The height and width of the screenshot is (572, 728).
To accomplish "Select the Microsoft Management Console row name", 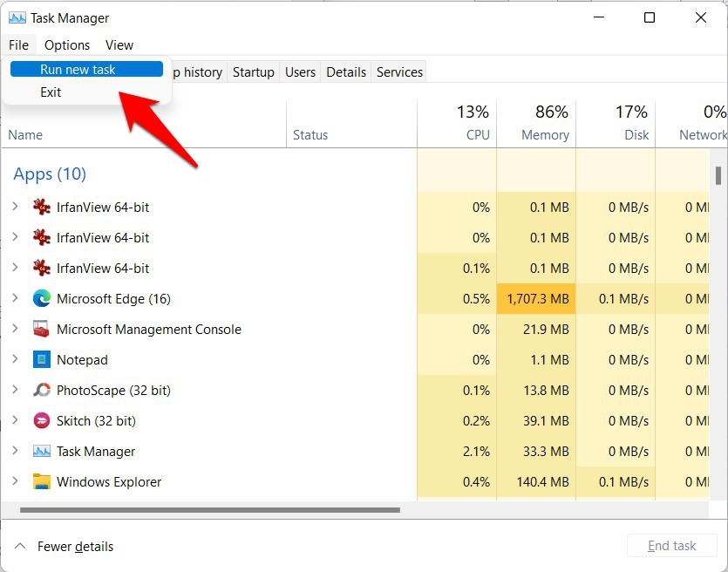I will (x=149, y=330).
